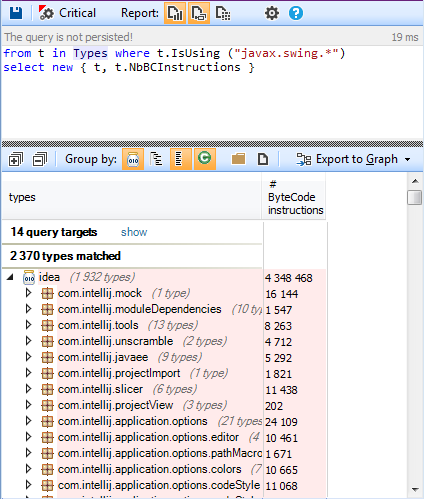Click the 11 438 bytecode value
The image size is (424, 499).
(x=281, y=390)
